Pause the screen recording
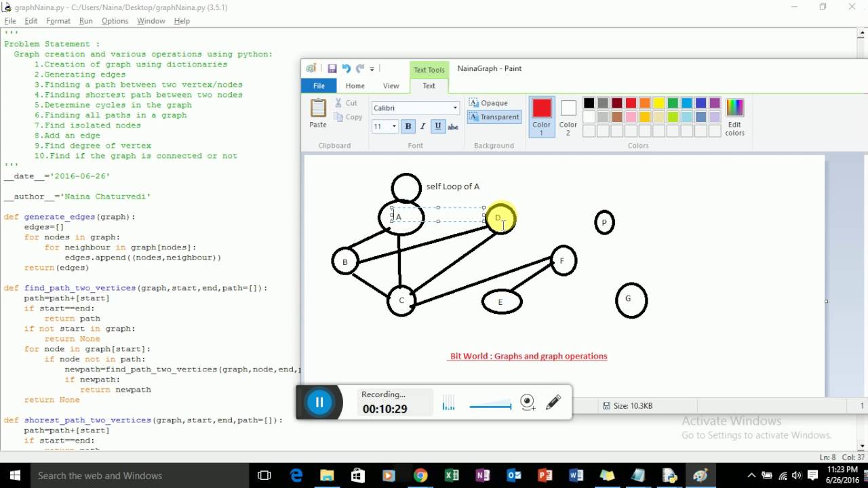The width and height of the screenshot is (868, 488). coord(319,402)
